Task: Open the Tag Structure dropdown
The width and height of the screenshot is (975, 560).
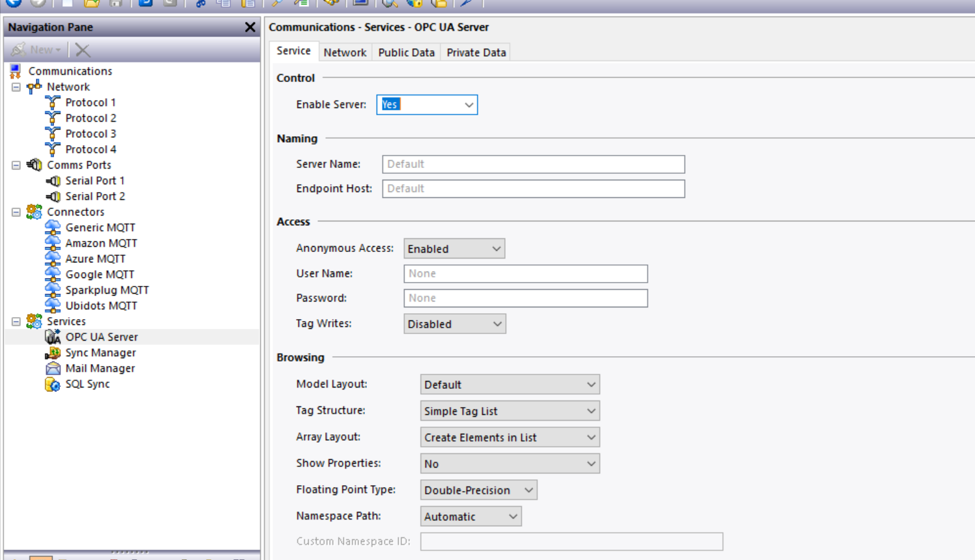Action: [510, 411]
